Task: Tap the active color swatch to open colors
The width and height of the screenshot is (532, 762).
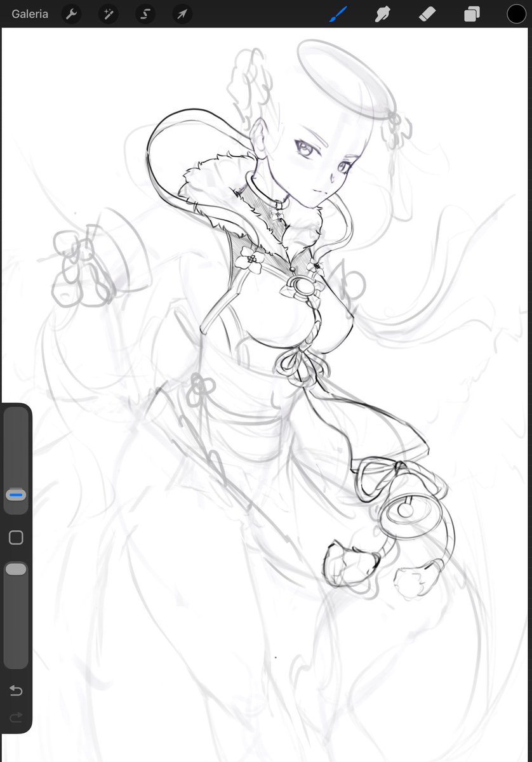Action: tap(516, 13)
